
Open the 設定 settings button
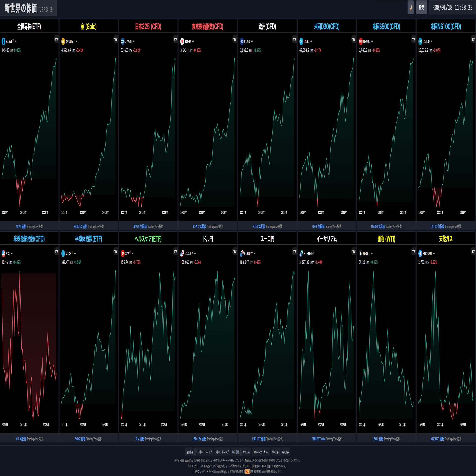[421, 7]
